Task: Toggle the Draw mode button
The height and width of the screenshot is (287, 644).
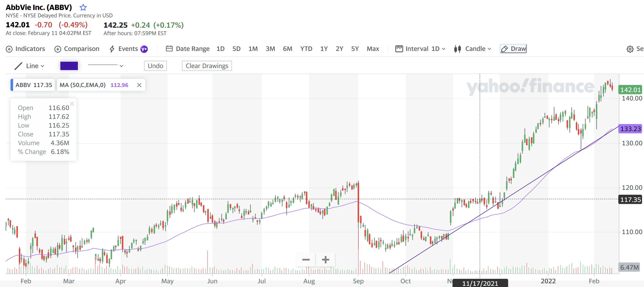Action: 513,49
